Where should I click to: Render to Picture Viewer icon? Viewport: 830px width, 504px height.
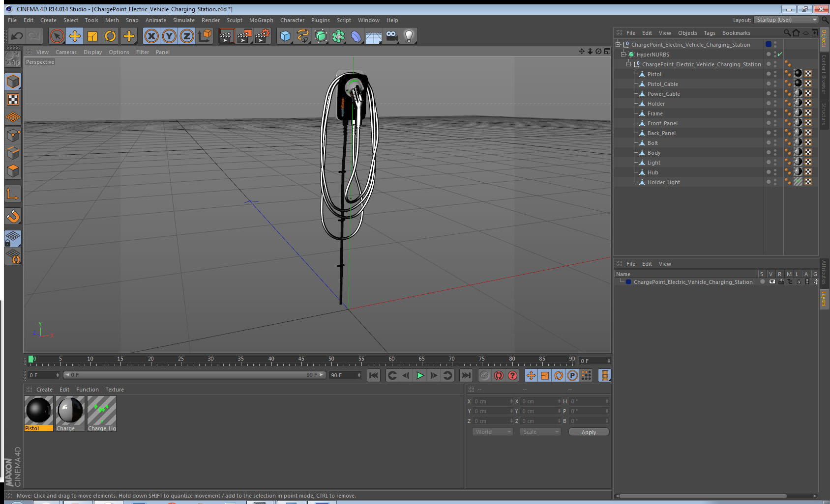pos(244,36)
